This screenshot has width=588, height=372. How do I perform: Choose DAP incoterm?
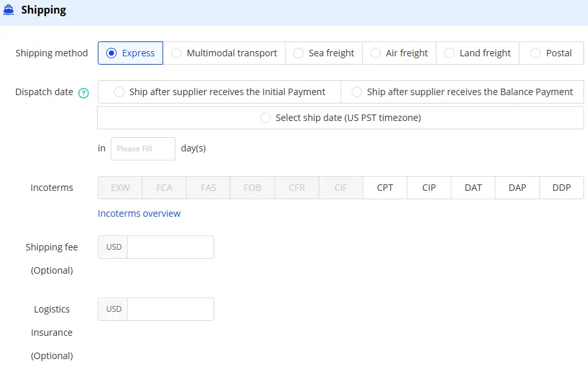pyautogui.click(x=517, y=188)
